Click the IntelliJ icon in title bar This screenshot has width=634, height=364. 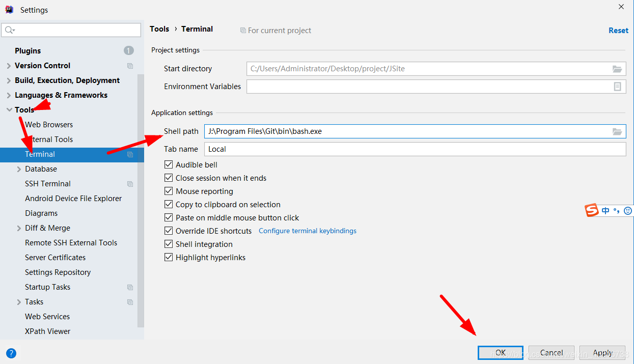10,9
